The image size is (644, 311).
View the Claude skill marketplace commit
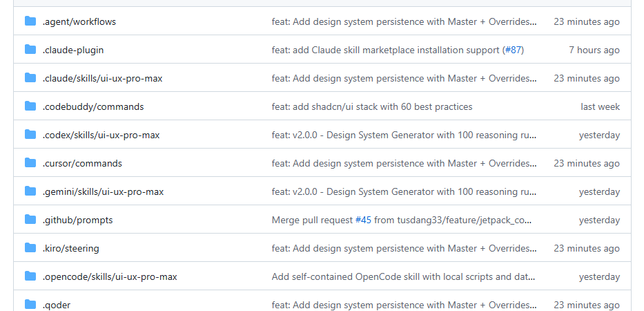point(385,50)
